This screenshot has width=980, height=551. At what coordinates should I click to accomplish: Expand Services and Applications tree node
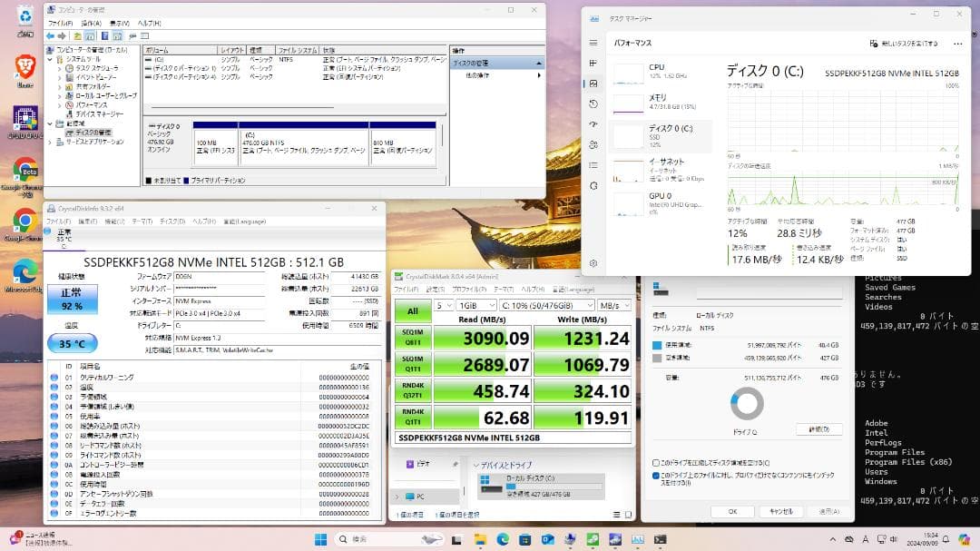(50, 142)
